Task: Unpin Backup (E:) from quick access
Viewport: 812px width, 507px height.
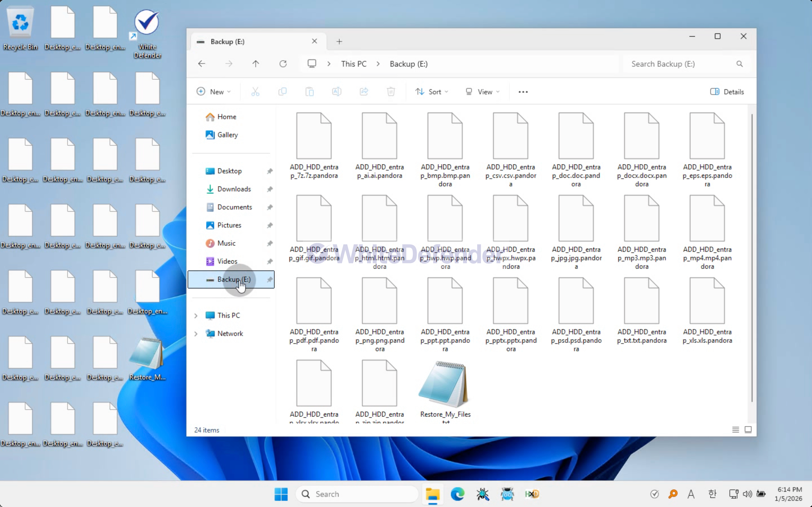Action: pyautogui.click(x=270, y=279)
